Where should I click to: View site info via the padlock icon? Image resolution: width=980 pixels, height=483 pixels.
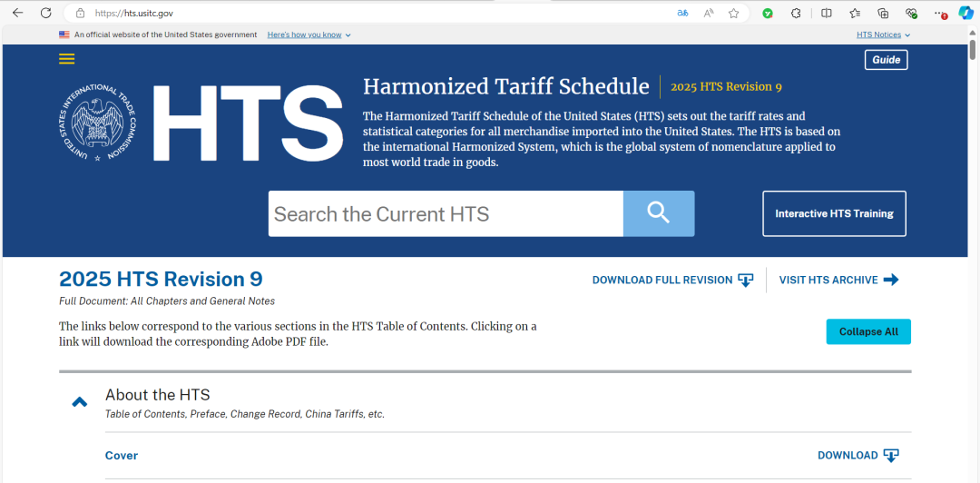[79, 13]
